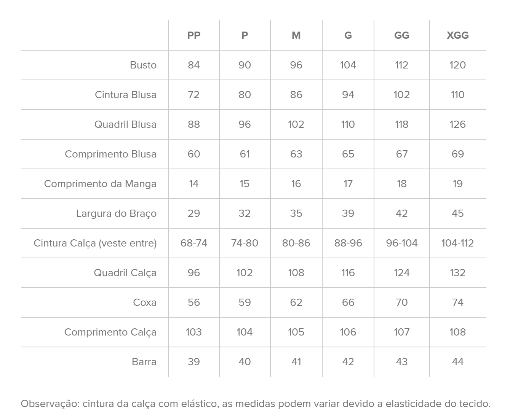This screenshot has width=518, height=420.
Task: Click the 68-74 waist range cell
Action: [194, 243]
